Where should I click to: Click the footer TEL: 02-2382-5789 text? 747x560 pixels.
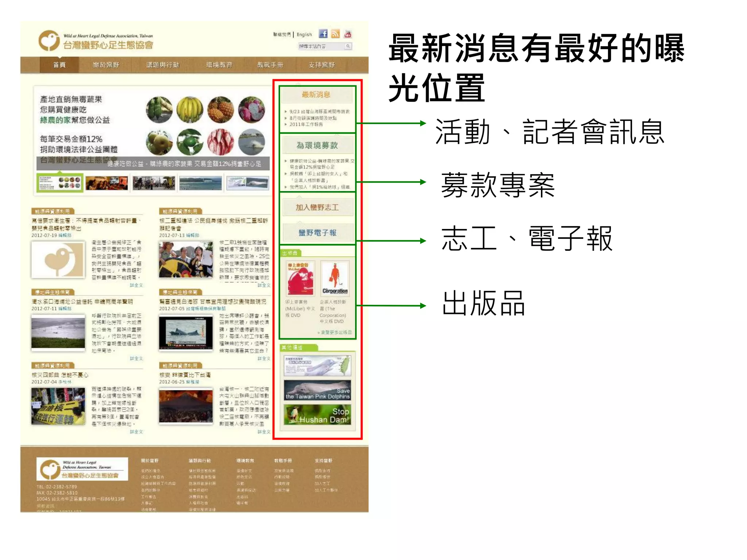(57, 487)
